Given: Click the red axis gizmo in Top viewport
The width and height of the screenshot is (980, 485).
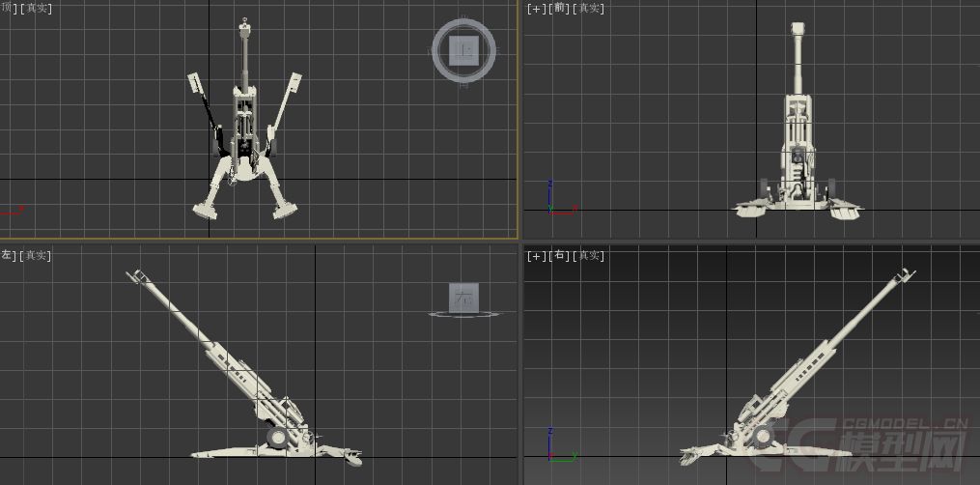Looking at the screenshot, I should 12,210.
